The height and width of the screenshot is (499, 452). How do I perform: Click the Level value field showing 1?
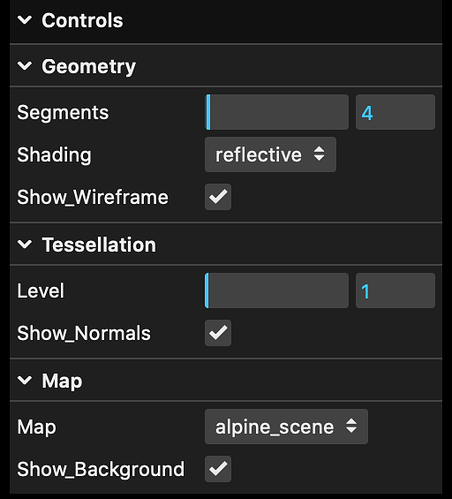[x=395, y=290]
